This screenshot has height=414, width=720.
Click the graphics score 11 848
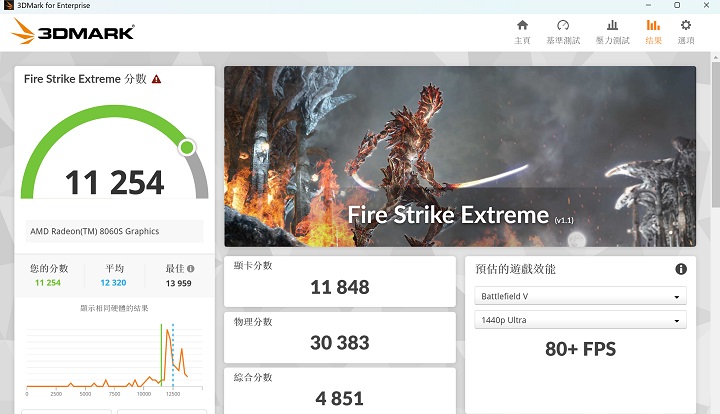coord(340,287)
